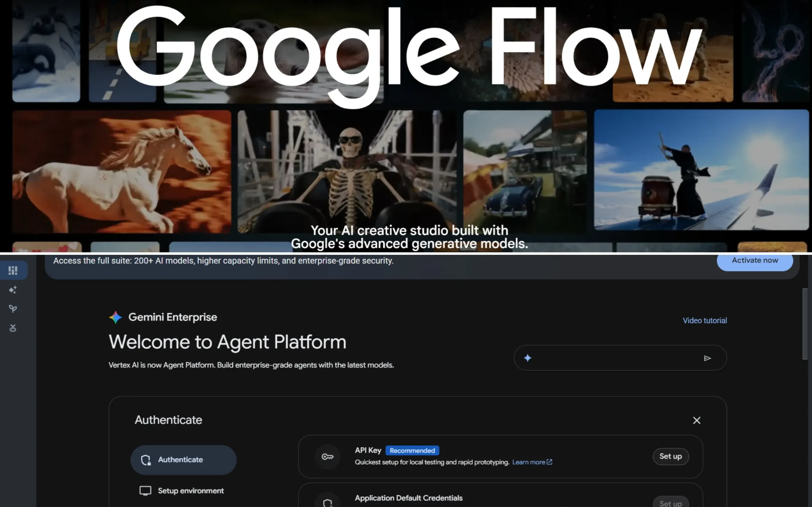Click the Authenticate panel heading
Screen dimensions: 812x507
(168, 420)
